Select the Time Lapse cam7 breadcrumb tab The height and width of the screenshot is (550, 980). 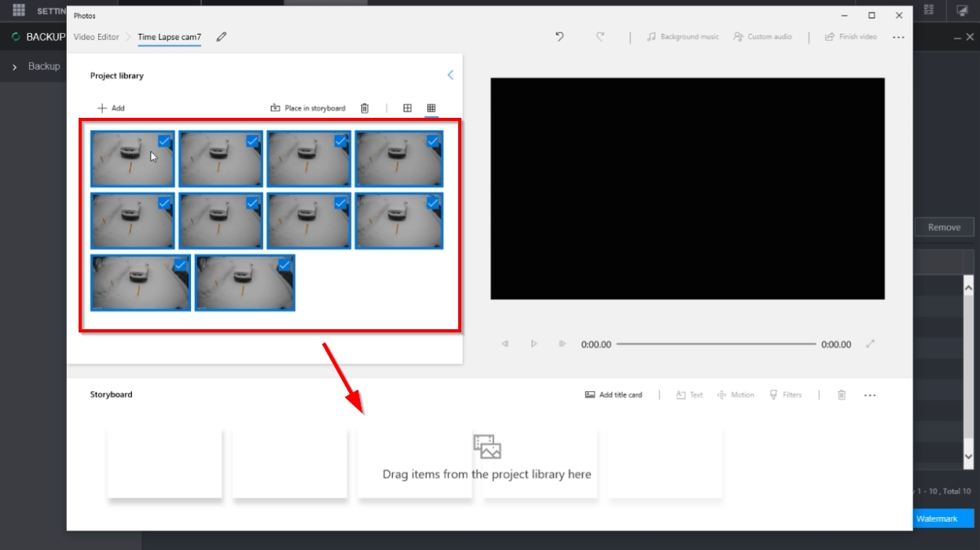[169, 37]
